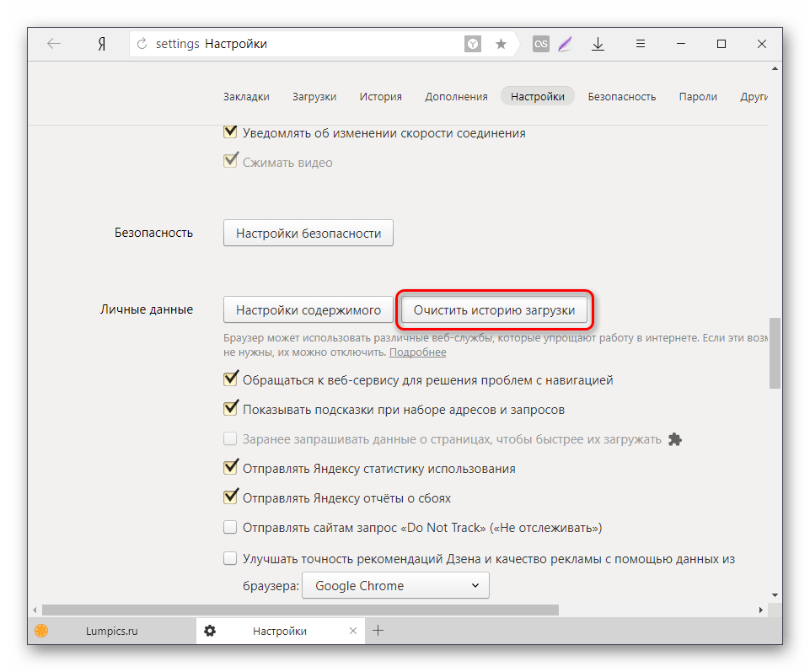
Task: Click the Безопасность section label on left
Action: [153, 233]
